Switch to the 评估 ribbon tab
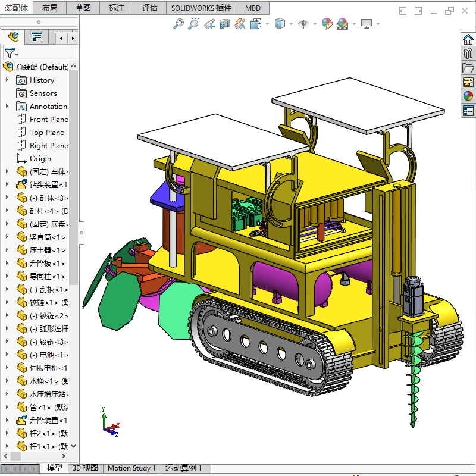The width and height of the screenshot is (476, 476). (150, 8)
